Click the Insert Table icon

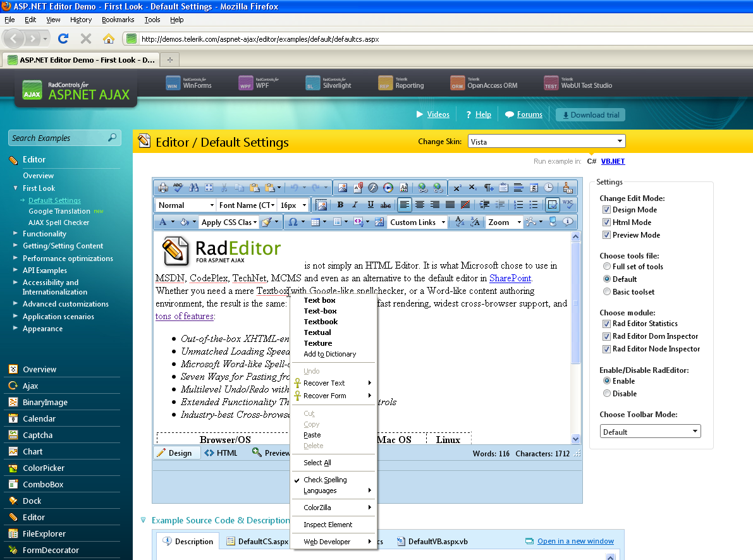315,222
